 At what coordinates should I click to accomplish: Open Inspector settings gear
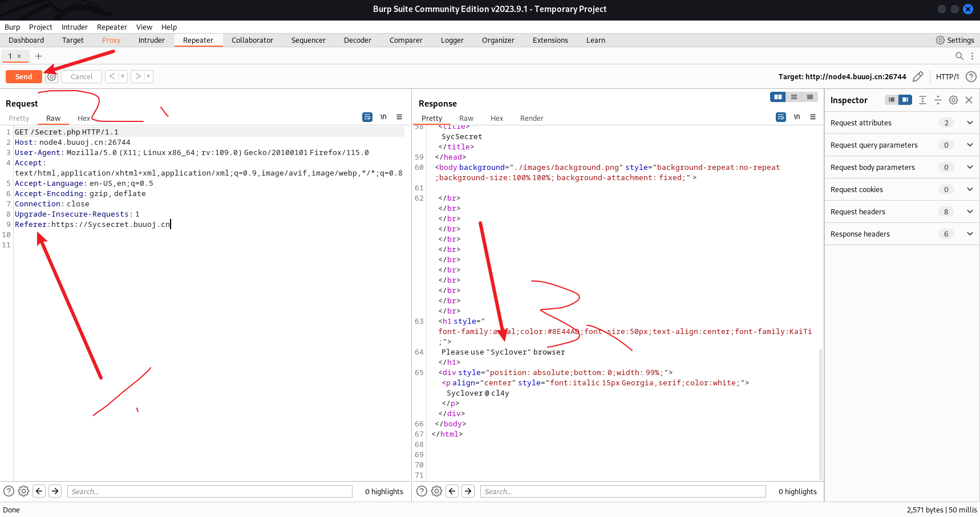953,100
